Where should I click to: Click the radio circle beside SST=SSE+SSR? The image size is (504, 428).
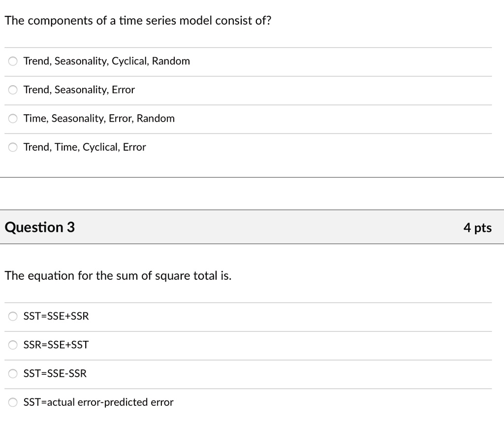pyautogui.click(x=12, y=316)
